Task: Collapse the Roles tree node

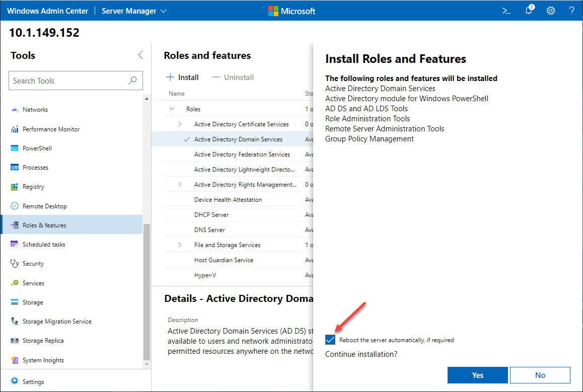Action: 172,109
